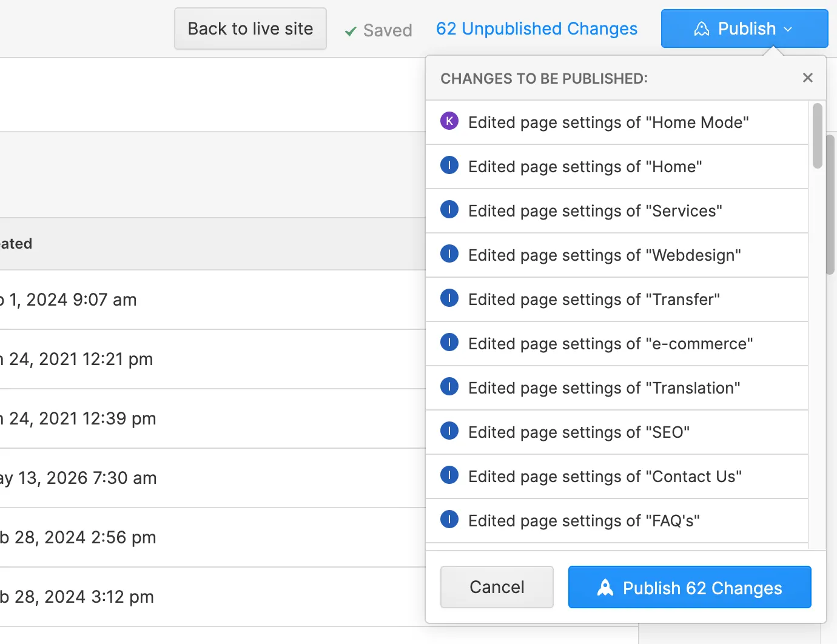Go back to live site

pyautogui.click(x=250, y=29)
